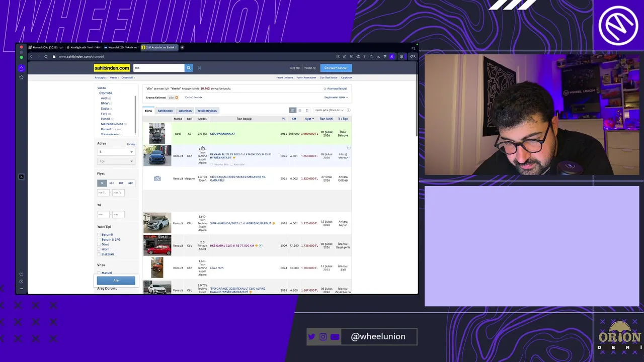This screenshot has height=362, width=644.
Task: Open a new browser tab with plus
Action: tap(182, 47)
